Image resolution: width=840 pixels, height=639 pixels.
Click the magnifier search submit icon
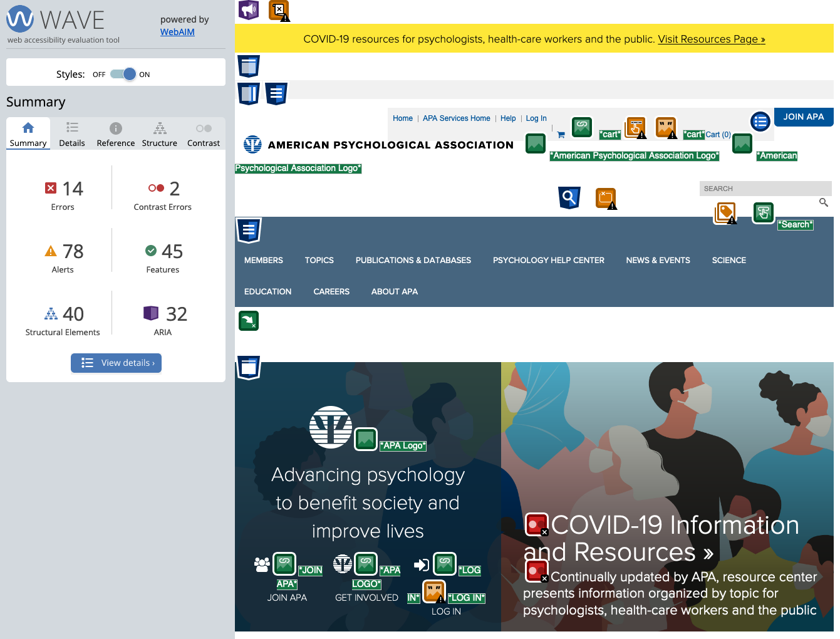pos(823,202)
